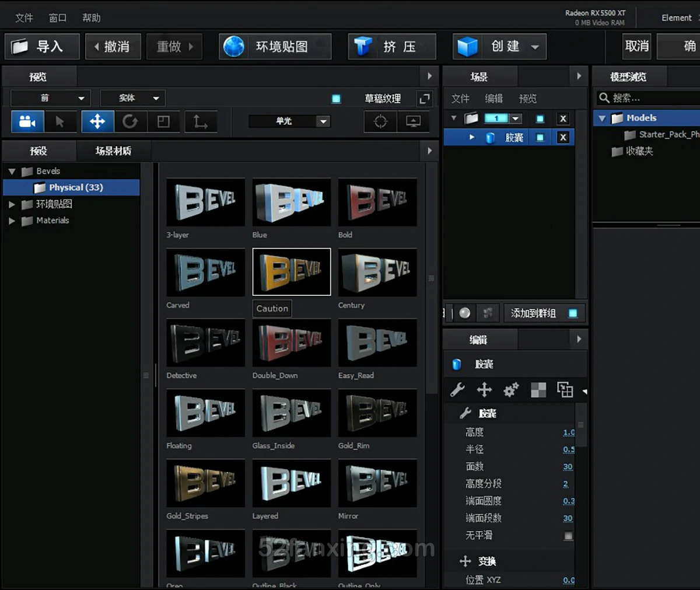Viewport: 700px width, 590px height.
Task: Click the sphere material icon below the scene list
Action: click(x=464, y=313)
